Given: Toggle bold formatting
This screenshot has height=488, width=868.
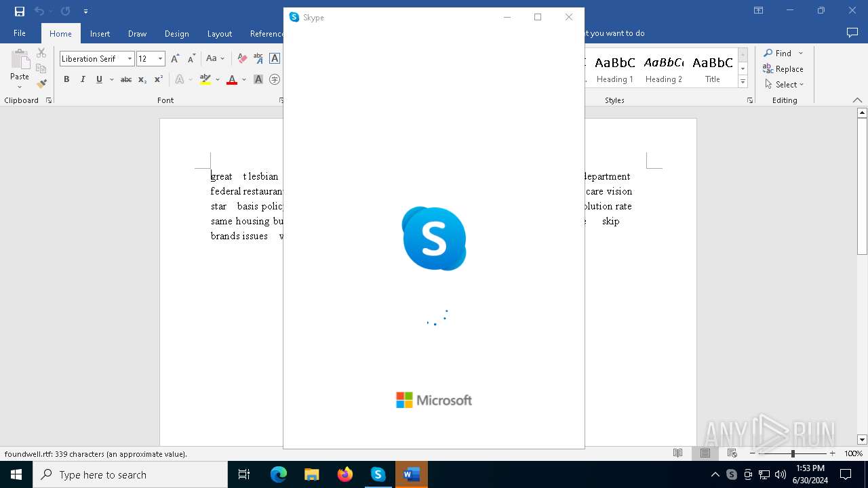Looking at the screenshot, I should coord(66,79).
